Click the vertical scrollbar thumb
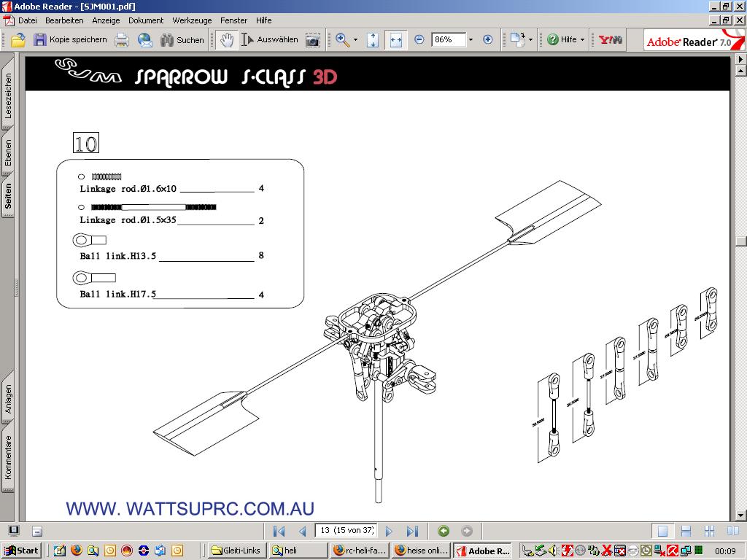 pyautogui.click(x=741, y=241)
